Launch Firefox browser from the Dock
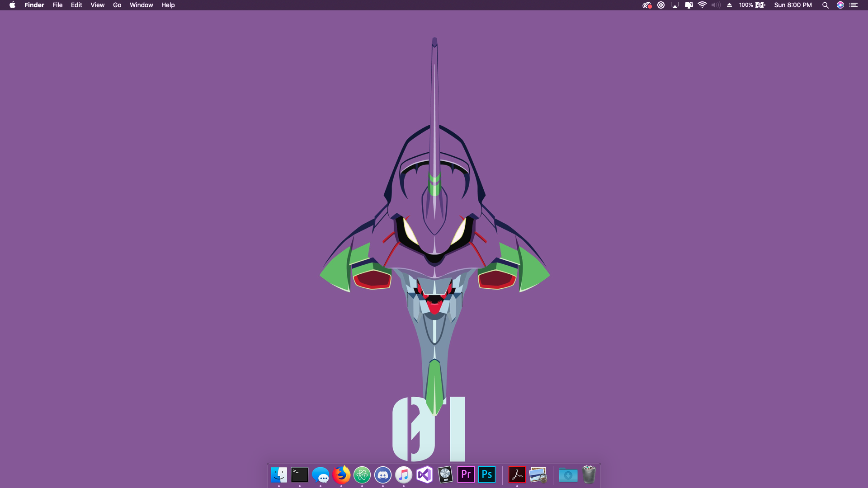The width and height of the screenshot is (868, 488). tap(341, 475)
